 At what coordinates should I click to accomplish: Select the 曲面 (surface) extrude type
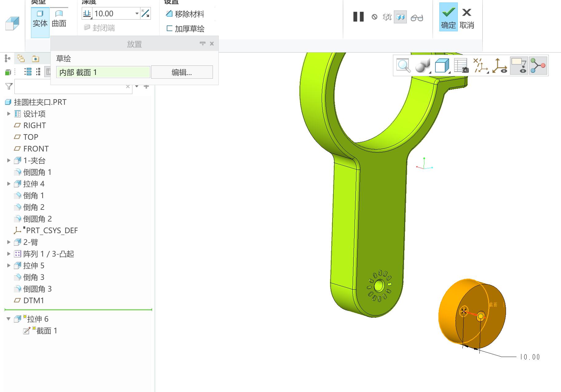59,19
